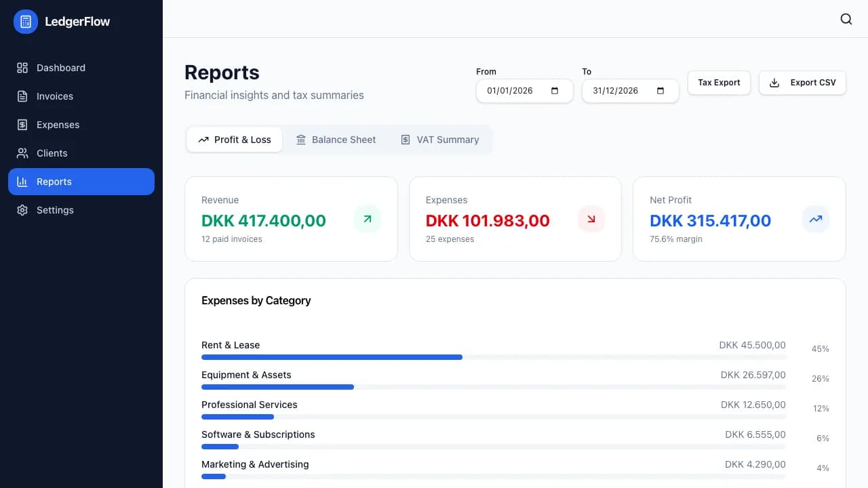
Task: Click the Rent & Lease progress bar
Action: [x=494, y=357]
